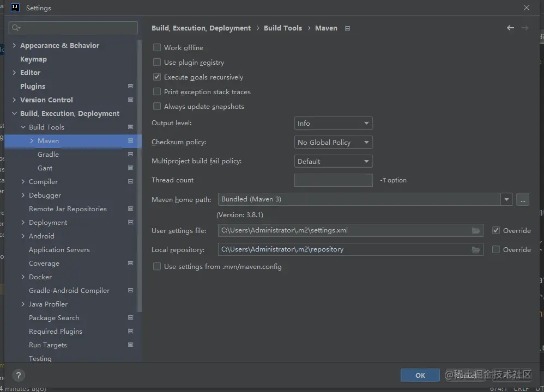Click the project-level marker icon next to Compiler

(x=130, y=181)
